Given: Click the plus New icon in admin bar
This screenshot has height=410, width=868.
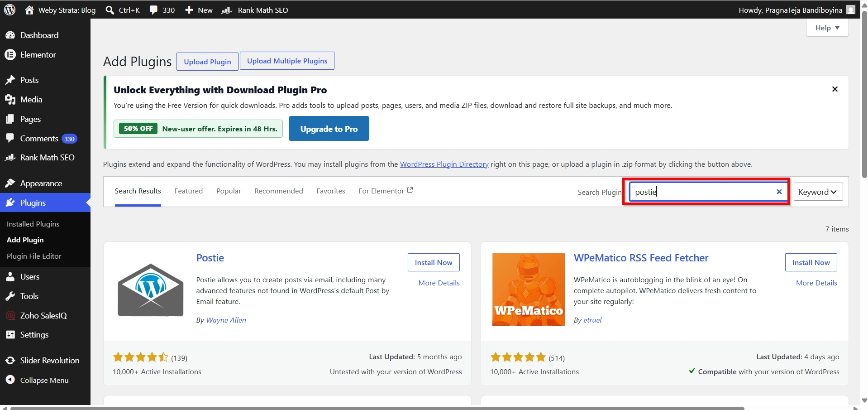Looking at the screenshot, I should tap(189, 10).
